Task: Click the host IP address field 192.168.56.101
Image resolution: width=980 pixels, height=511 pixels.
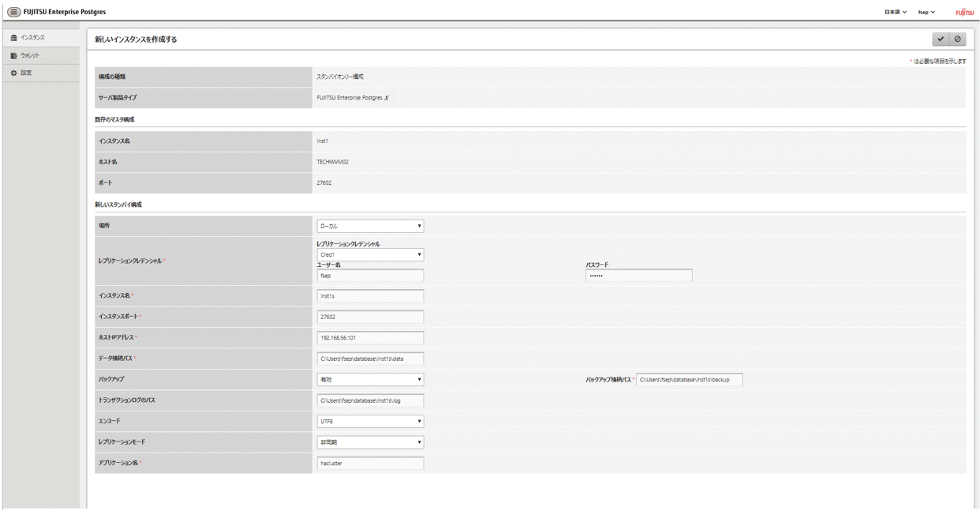Action: tap(370, 337)
